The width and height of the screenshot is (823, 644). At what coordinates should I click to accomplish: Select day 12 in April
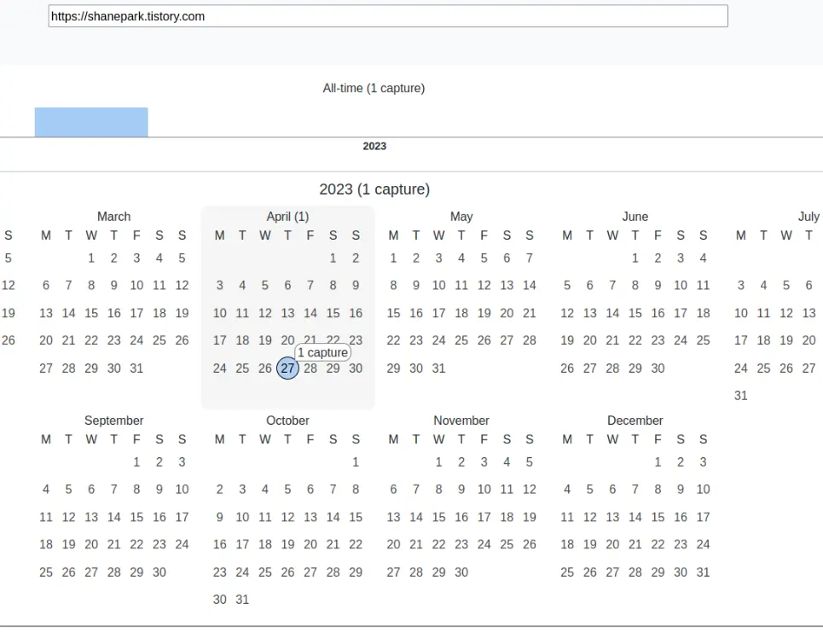tap(265, 313)
